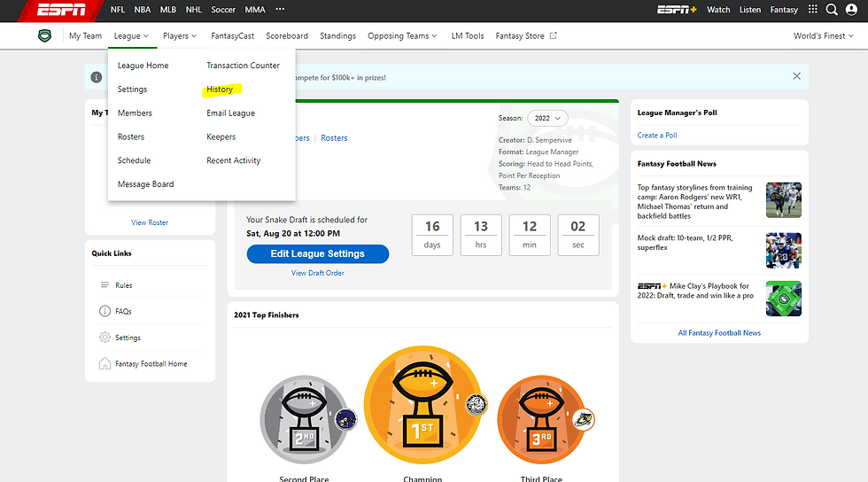The width and height of the screenshot is (868, 482).
Task: Open MMA in the top navigation
Action: tap(255, 10)
